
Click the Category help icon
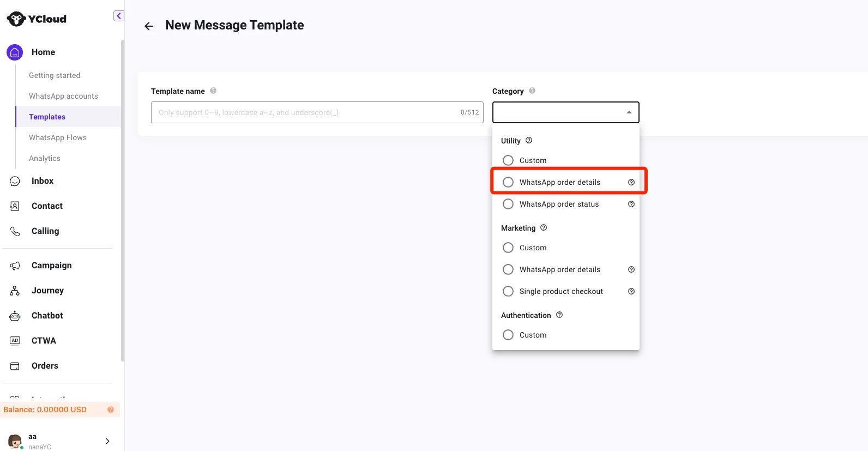click(x=532, y=91)
